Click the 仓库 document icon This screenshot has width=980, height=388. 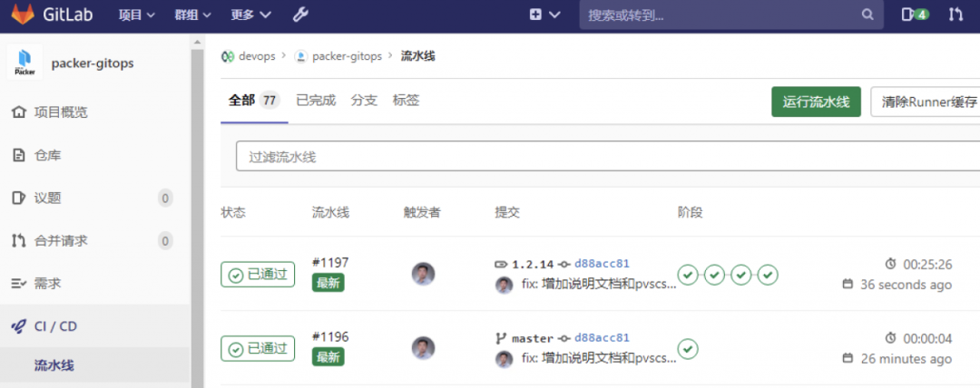coord(19,155)
